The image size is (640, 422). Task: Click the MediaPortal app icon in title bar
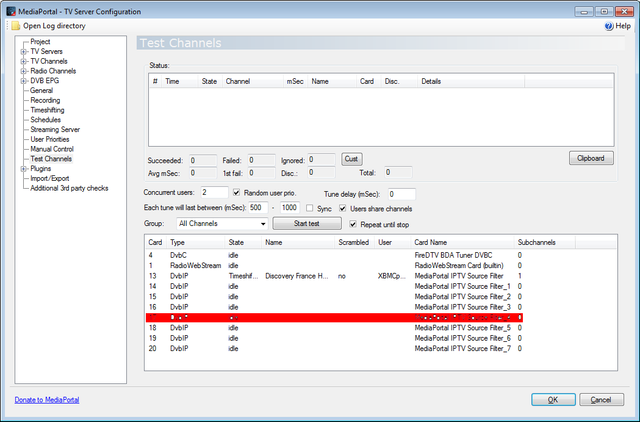click(10, 9)
